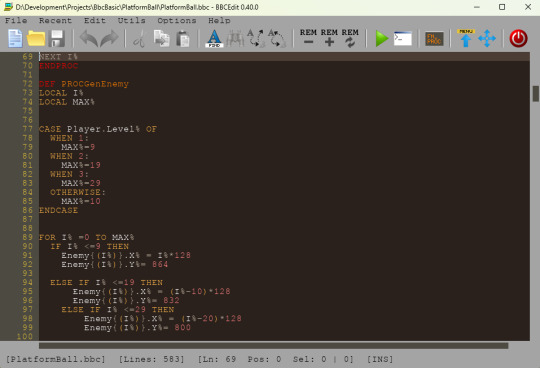Remove REM comment with REM minus
The height and width of the screenshot is (368, 540).
pos(308,38)
